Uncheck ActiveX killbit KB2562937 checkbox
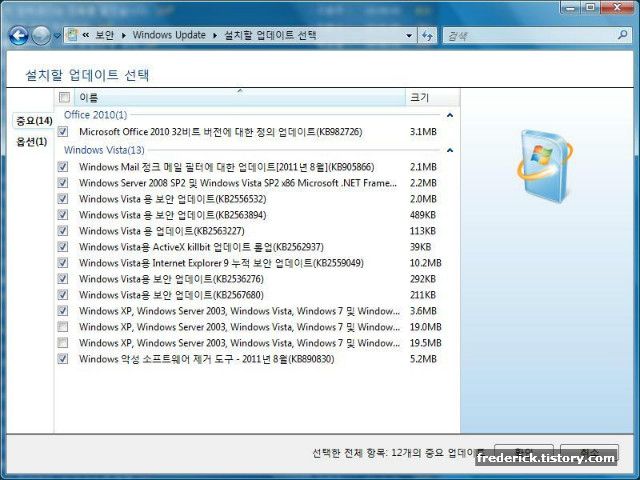 [x=63, y=247]
